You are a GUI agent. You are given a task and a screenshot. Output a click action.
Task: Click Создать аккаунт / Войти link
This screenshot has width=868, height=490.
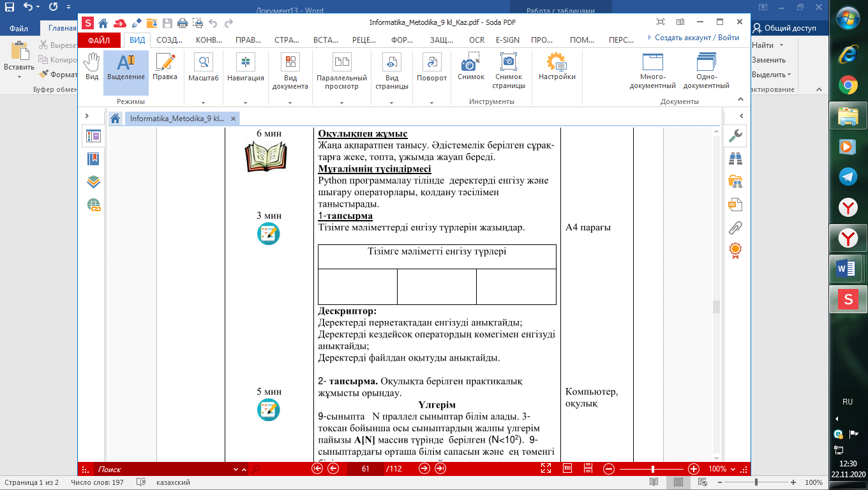[x=694, y=38]
